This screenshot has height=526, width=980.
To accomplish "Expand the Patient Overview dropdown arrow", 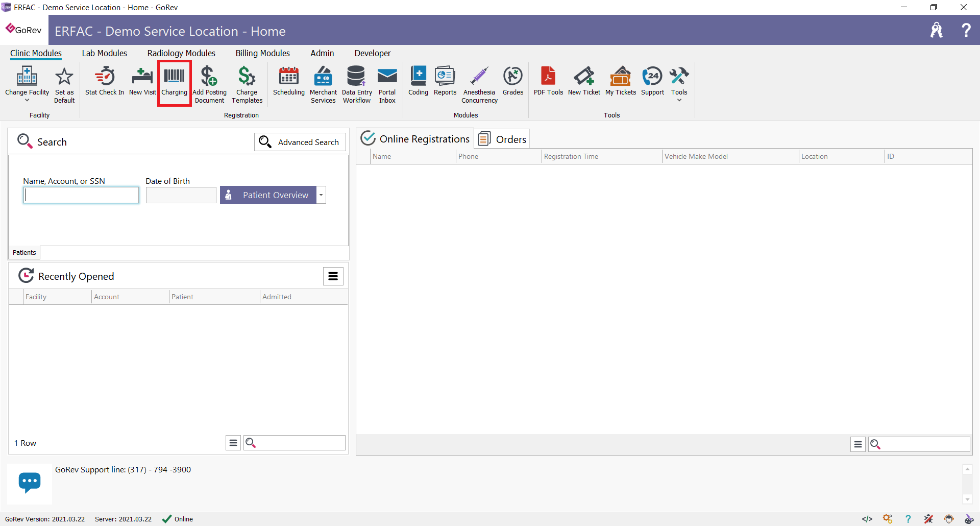I will click(321, 195).
